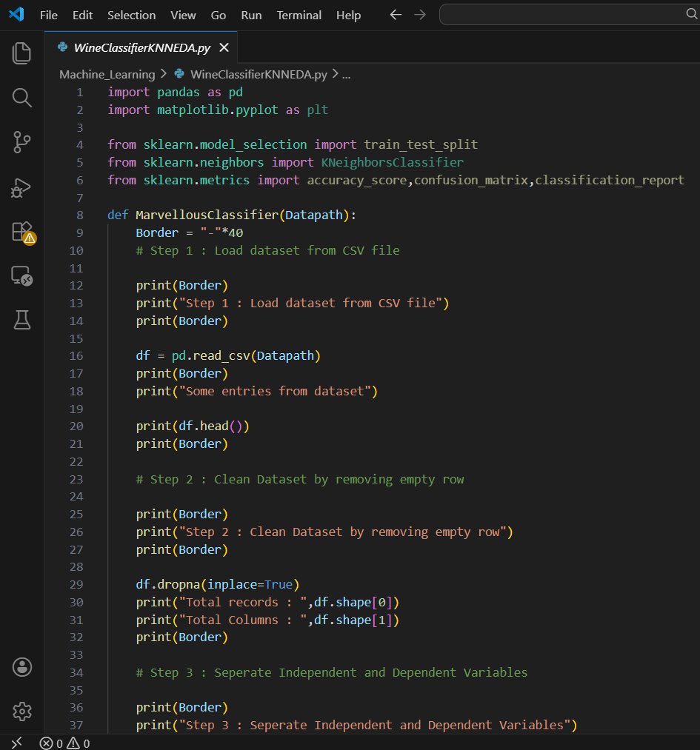Image resolution: width=700 pixels, height=750 pixels.
Task: Close the WineClassifierKNNEDA.py tab
Action: pyautogui.click(x=224, y=48)
